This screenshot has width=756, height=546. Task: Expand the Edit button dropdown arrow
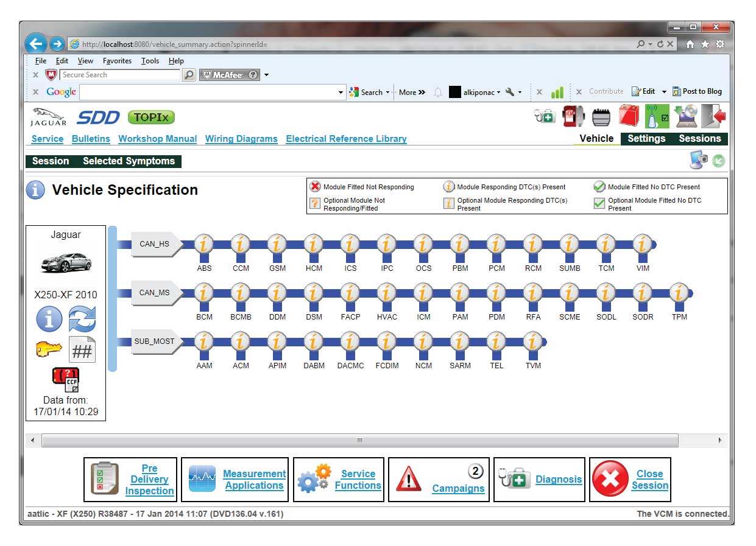click(x=664, y=92)
